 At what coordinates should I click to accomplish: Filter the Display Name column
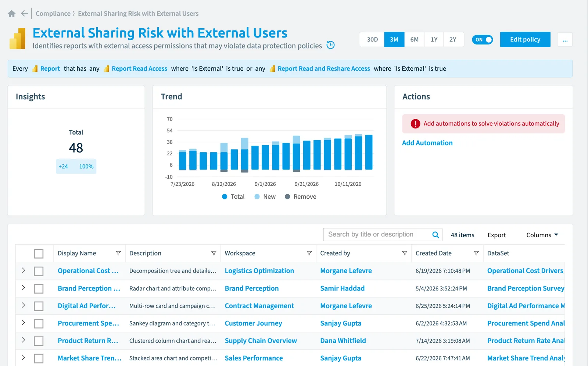pos(118,253)
